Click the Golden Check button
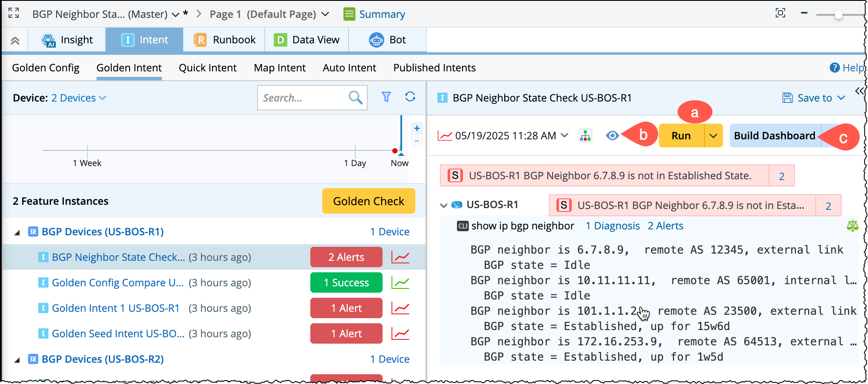 (x=368, y=201)
